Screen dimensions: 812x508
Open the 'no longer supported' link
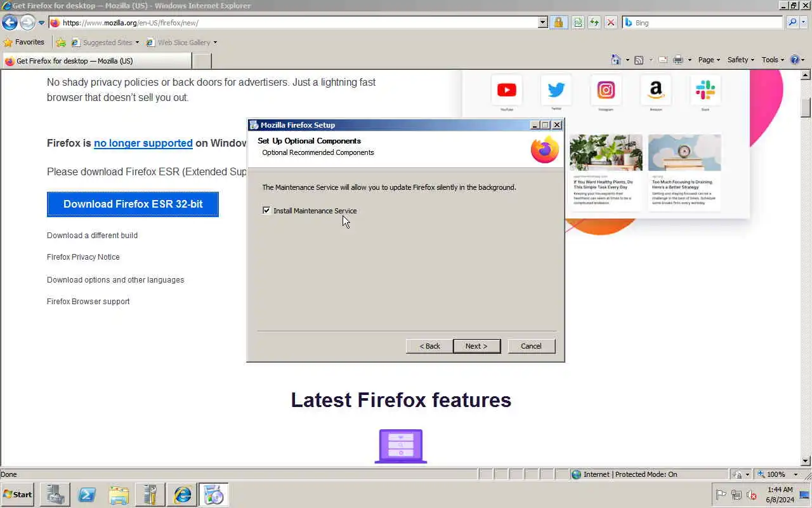click(143, 143)
